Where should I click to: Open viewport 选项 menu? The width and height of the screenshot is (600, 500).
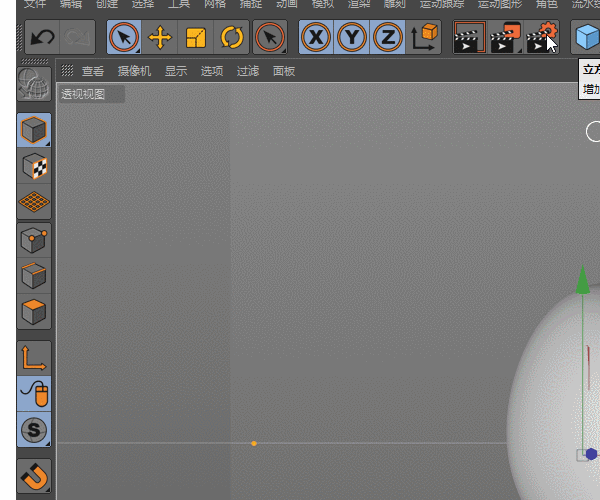coord(212,71)
